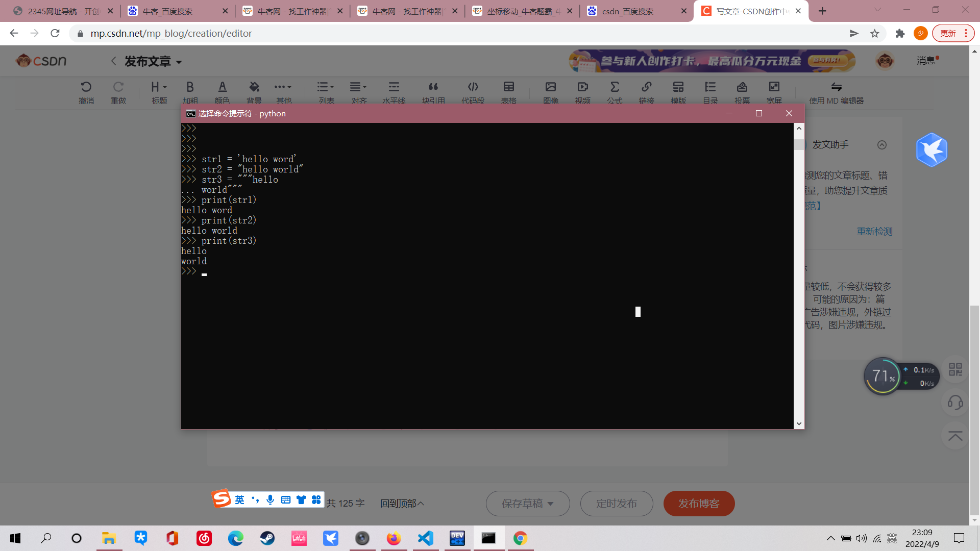This screenshot has height=551, width=980.
Task: Click the undo icon in editor toolbar
Action: click(86, 87)
